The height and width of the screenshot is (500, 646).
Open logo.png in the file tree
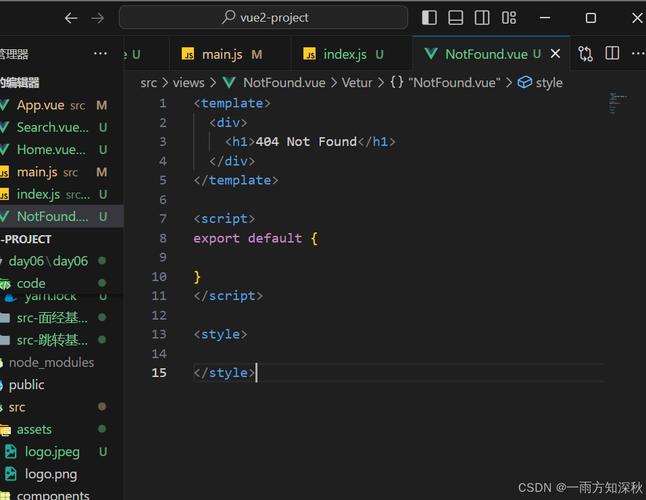coord(51,474)
